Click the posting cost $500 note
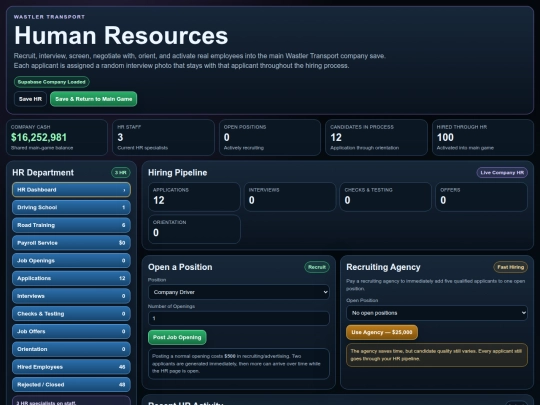This screenshot has height=405, width=540. click(x=239, y=364)
